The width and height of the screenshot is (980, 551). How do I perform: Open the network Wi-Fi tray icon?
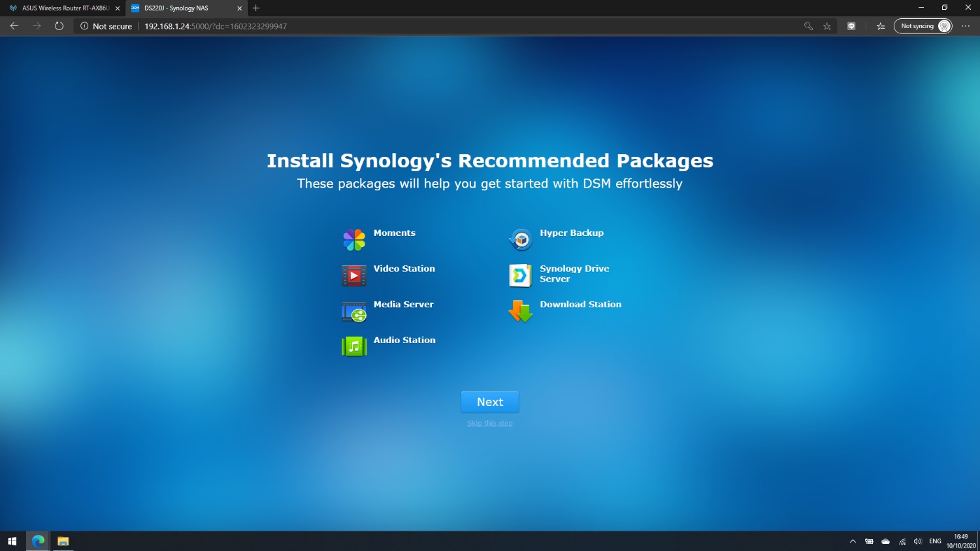pos(902,541)
